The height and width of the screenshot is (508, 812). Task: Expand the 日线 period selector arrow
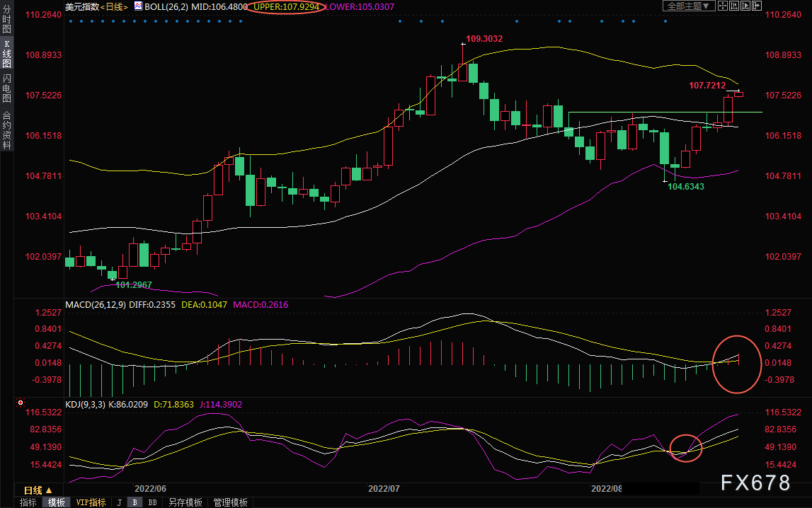pyautogui.click(x=49, y=490)
